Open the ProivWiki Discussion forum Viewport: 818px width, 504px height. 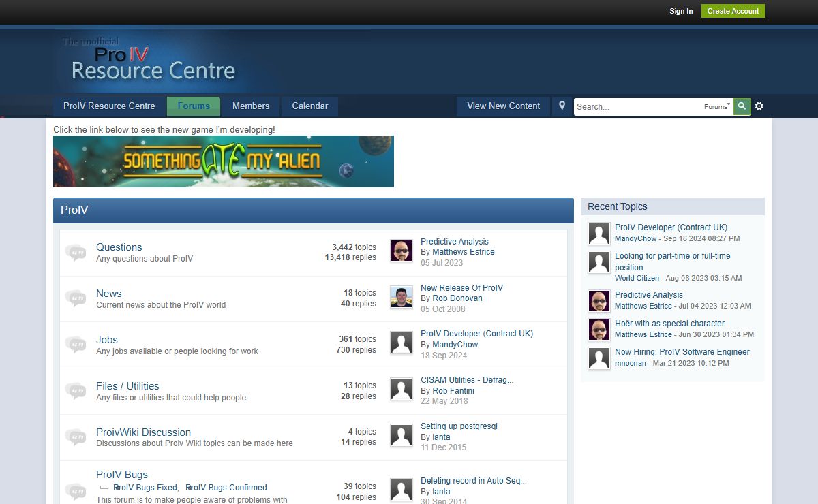143,432
